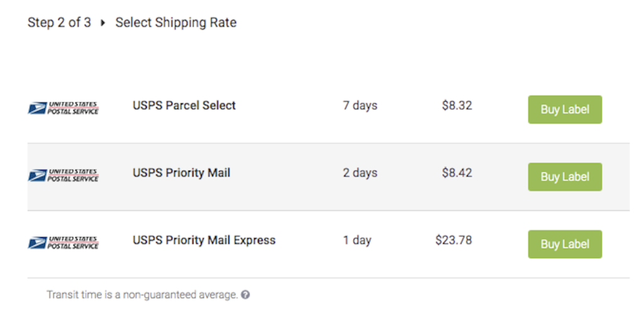The height and width of the screenshot is (314, 644).
Task: Select the USPS Parcel Select service name
Action: coord(184,106)
